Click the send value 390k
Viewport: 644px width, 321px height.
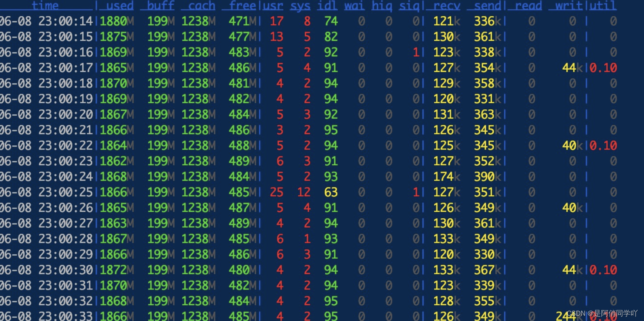point(487,177)
